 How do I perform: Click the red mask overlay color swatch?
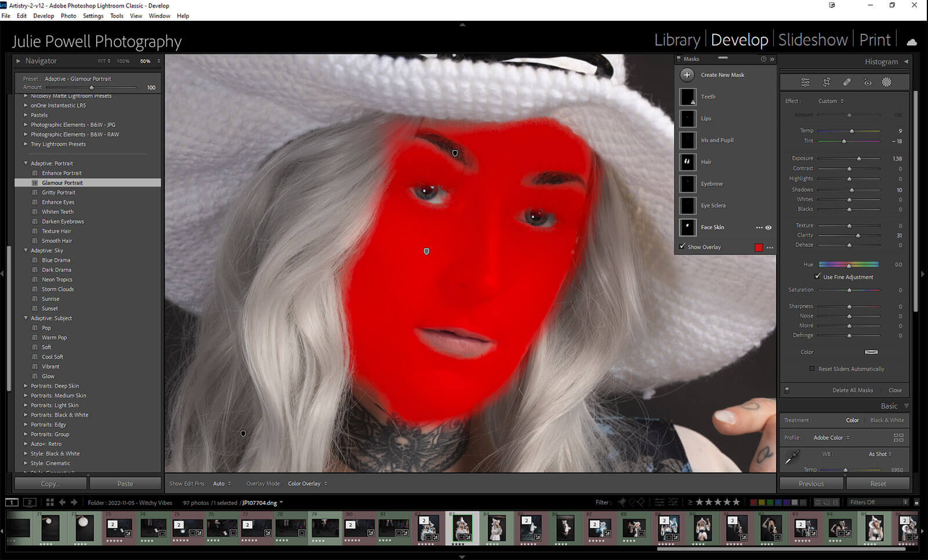[758, 248]
